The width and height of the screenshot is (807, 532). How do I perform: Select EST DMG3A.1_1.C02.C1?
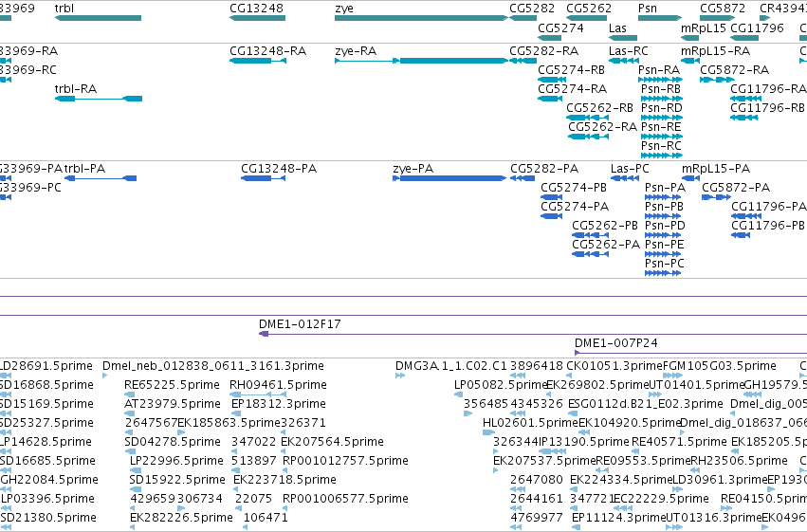pyautogui.click(x=400, y=376)
